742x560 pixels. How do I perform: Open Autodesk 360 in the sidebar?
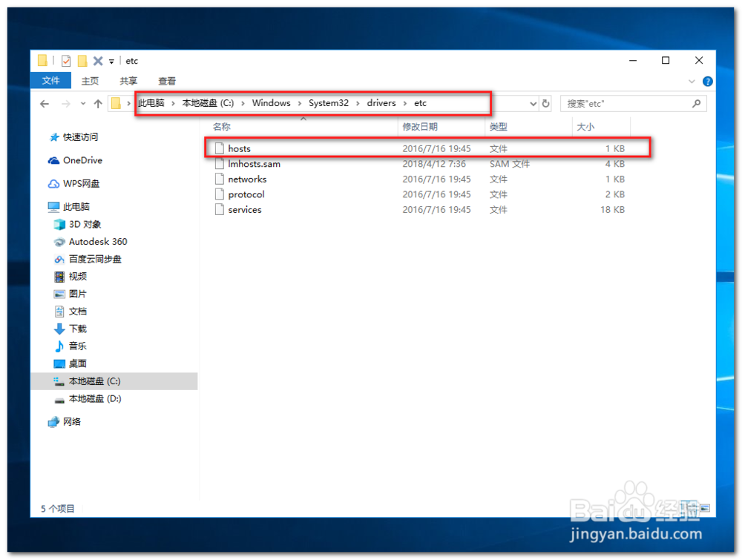click(x=98, y=242)
